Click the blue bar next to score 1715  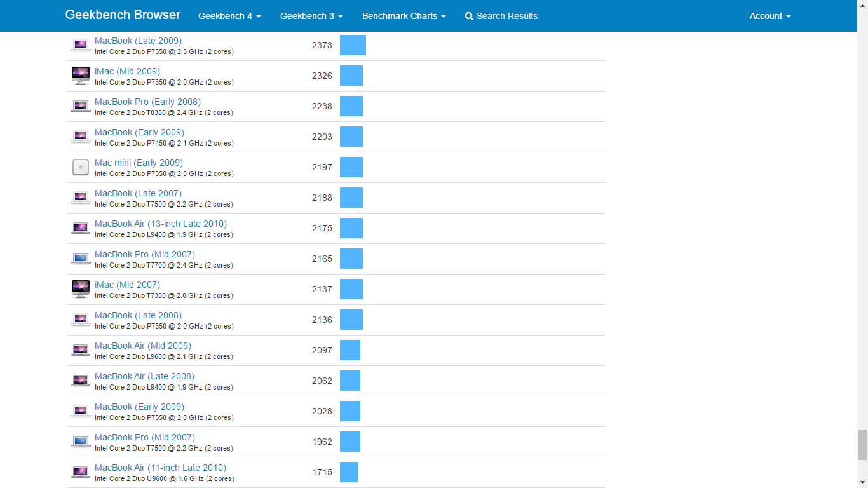coord(349,472)
